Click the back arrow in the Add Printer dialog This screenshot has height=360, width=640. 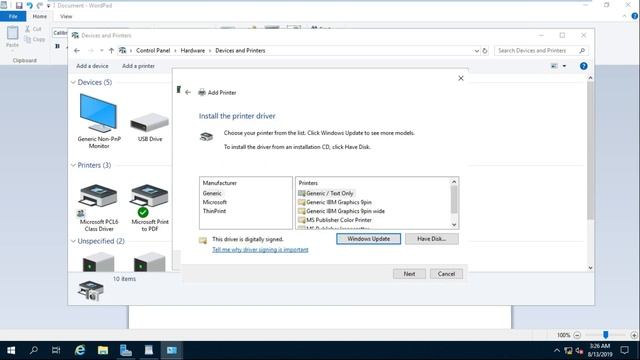tap(188, 93)
